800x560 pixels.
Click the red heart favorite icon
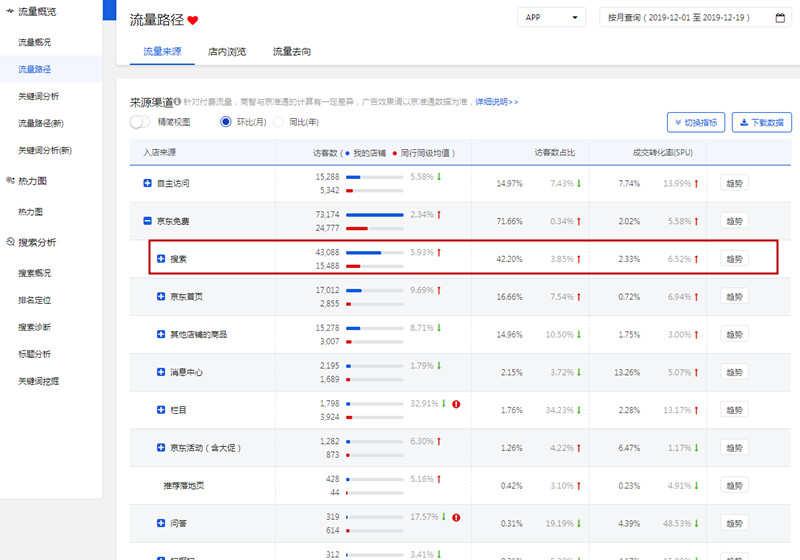point(193,20)
